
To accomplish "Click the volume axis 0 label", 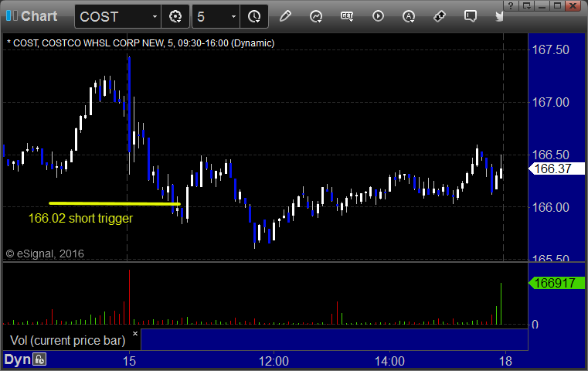I will pos(535,325).
